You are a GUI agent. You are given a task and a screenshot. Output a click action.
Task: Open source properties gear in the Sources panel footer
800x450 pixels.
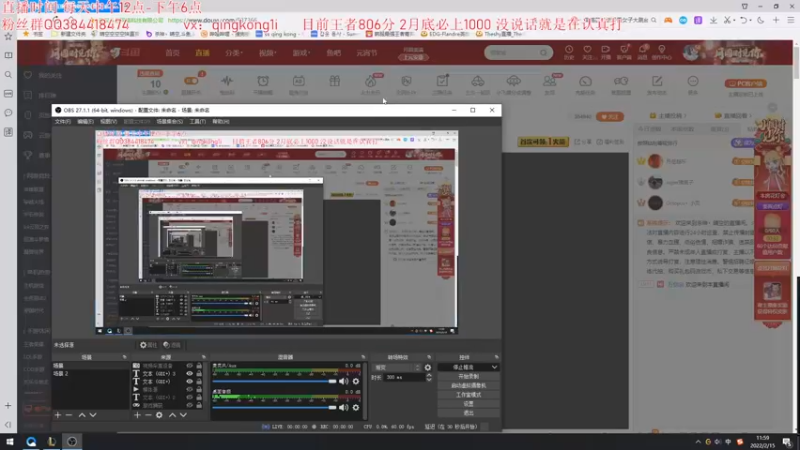tap(159, 415)
